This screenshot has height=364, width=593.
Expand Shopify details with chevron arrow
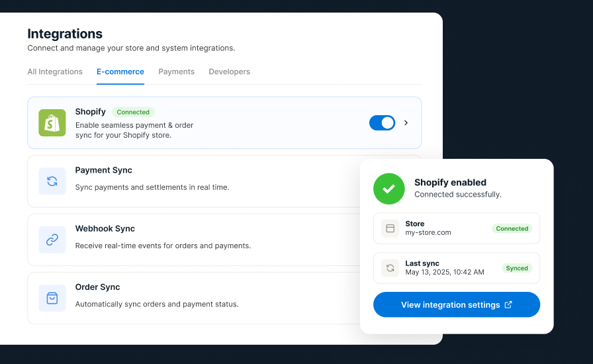point(406,122)
